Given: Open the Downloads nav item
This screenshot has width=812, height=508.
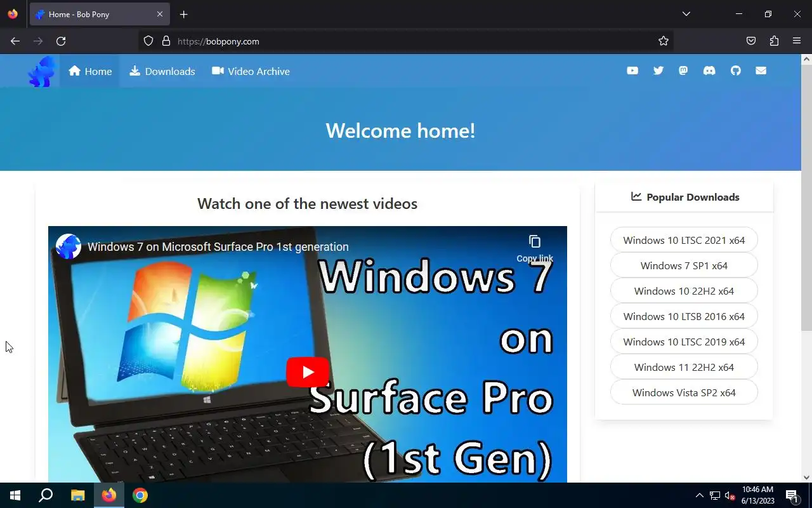Looking at the screenshot, I should (x=162, y=71).
